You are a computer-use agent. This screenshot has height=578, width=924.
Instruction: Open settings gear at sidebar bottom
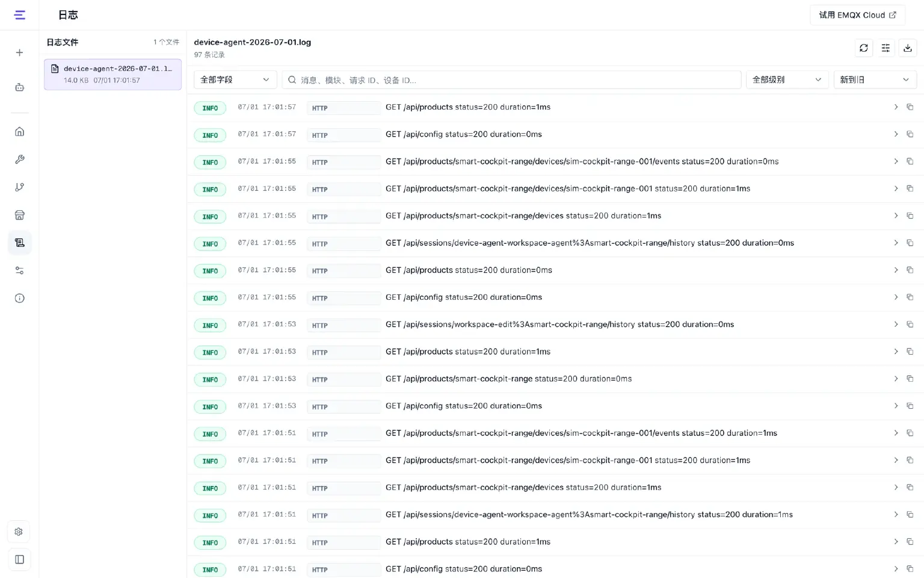[x=19, y=532]
